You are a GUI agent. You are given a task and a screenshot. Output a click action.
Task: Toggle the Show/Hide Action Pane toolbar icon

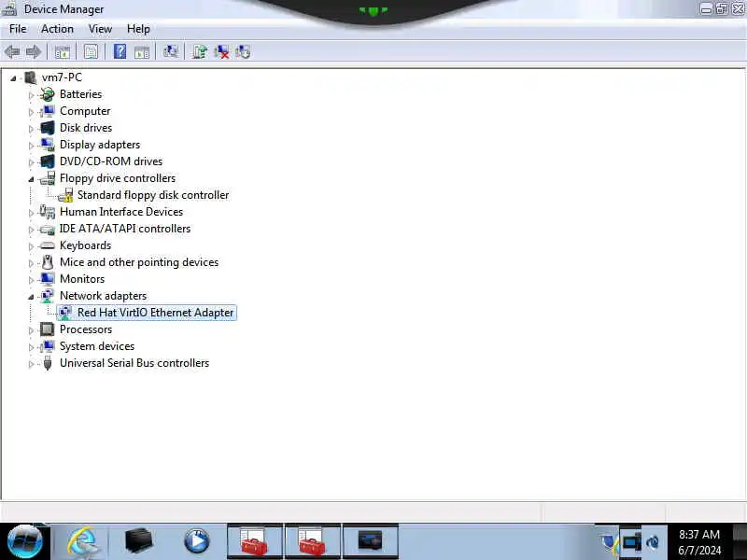(x=142, y=52)
